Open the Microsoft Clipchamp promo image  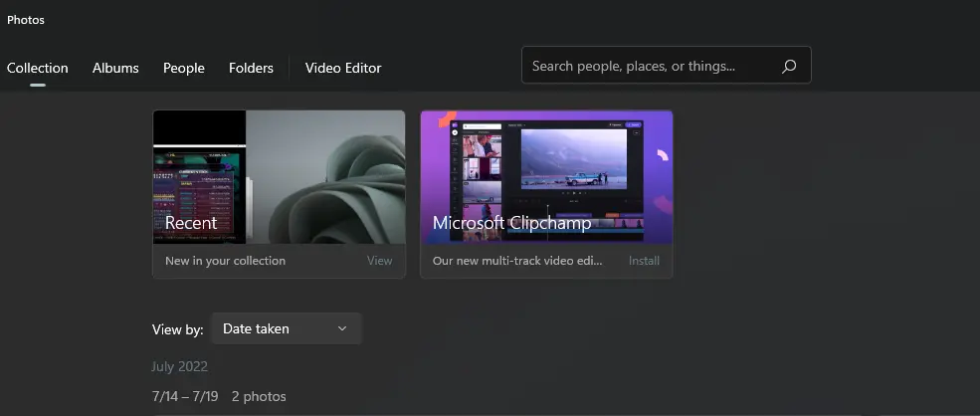546,177
